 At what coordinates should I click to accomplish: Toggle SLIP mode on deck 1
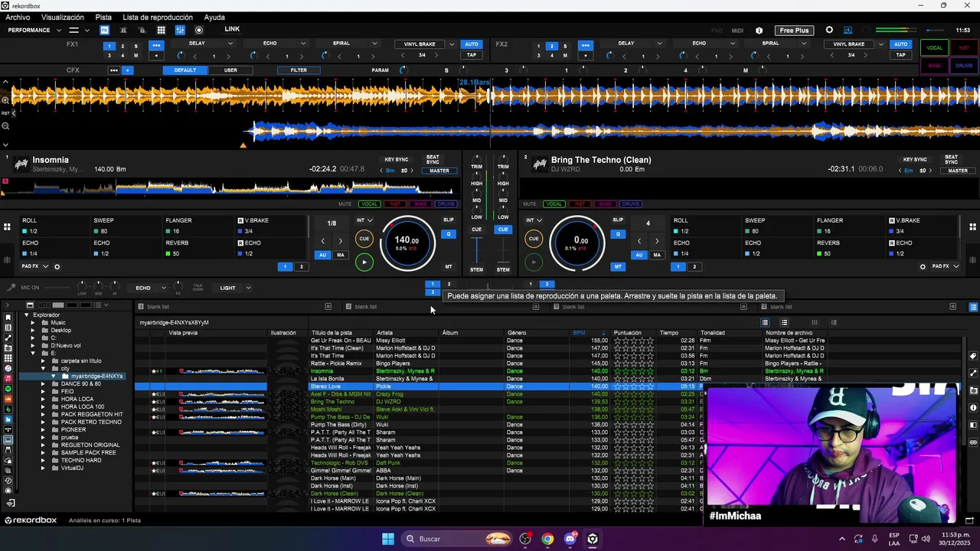click(449, 220)
